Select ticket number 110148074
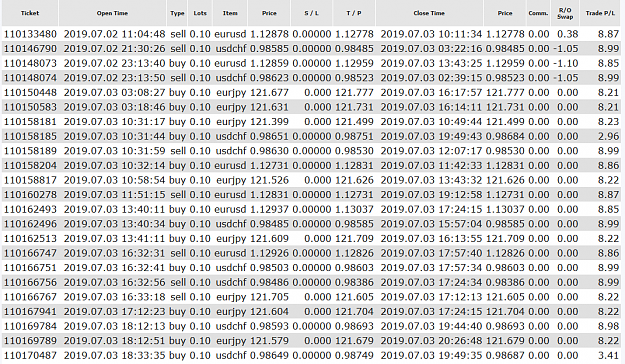Screen dimensions: 625x364 pos(30,78)
